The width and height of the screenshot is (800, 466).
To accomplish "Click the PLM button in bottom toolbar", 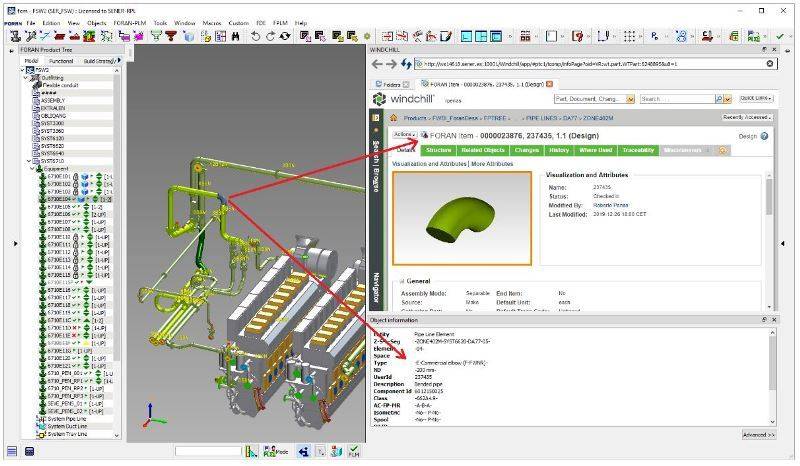I will coord(353,452).
